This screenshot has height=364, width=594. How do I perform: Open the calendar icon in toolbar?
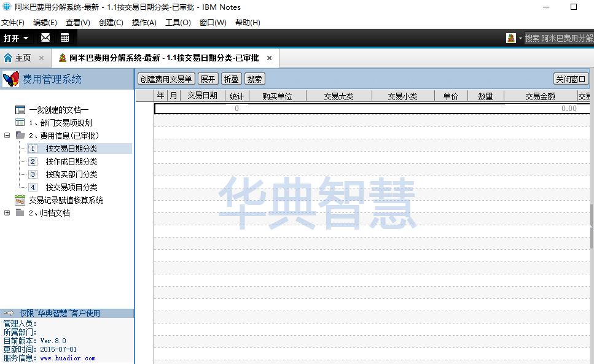(x=64, y=37)
